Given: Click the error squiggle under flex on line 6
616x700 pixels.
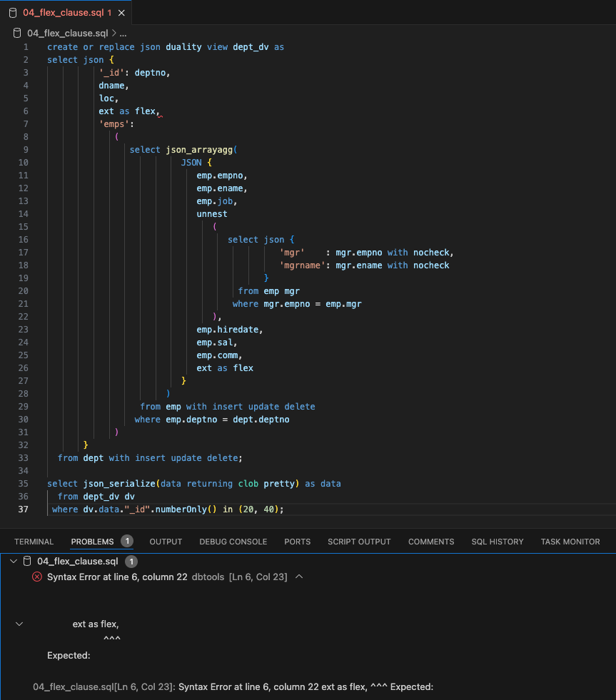Looking at the screenshot, I should coord(160,115).
